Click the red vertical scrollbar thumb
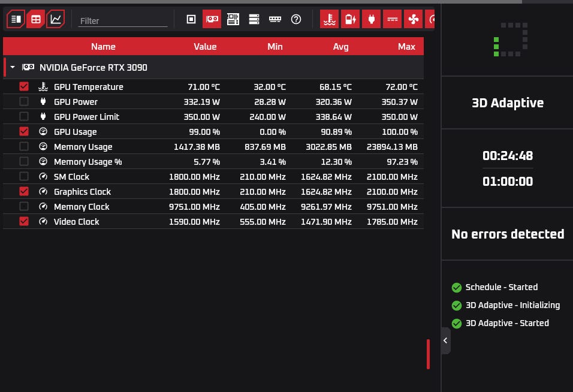The width and height of the screenshot is (573, 392). [428, 354]
